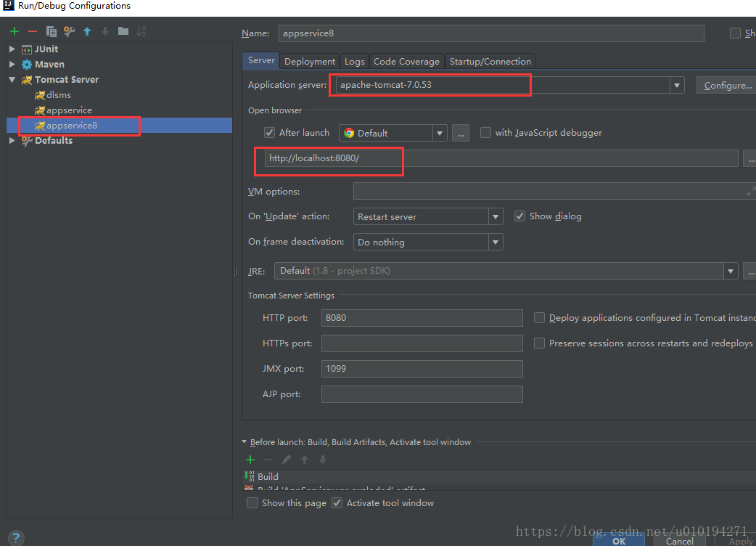Screen dimensions: 756x546
Task: Click the Configure... button
Action: [726, 86]
